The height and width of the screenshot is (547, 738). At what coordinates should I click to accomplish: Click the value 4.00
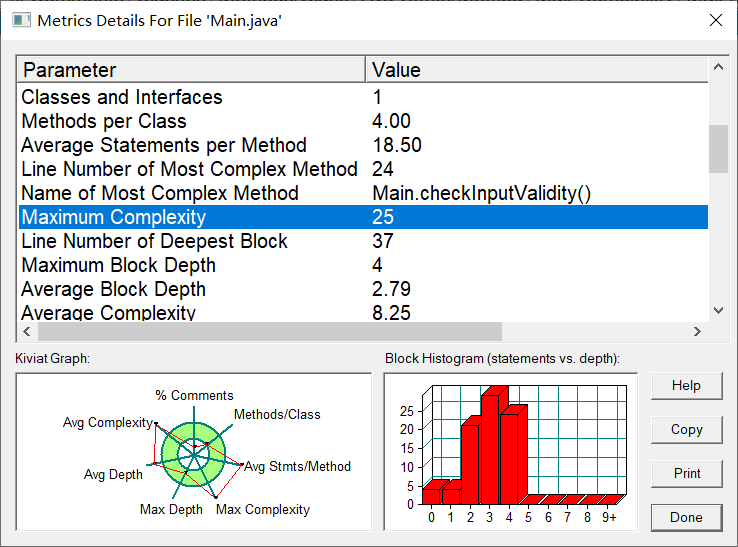pos(391,121)
